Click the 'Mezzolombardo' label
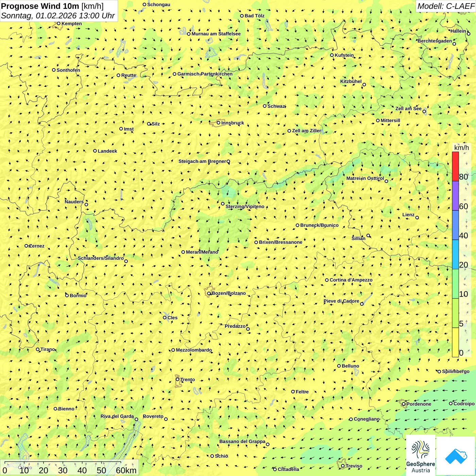Viewport: 476px width, 476px height. tap(194, 350)
